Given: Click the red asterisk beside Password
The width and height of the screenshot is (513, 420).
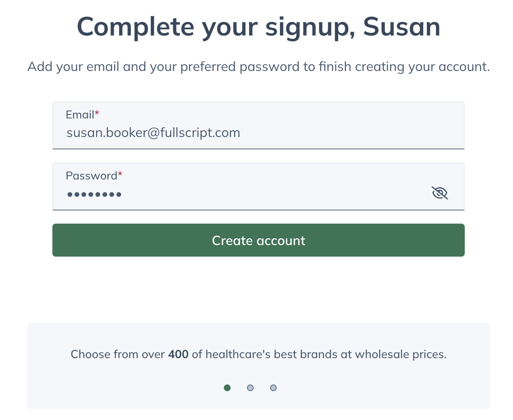Looking at the screenshot, I should tap(120, 174).
